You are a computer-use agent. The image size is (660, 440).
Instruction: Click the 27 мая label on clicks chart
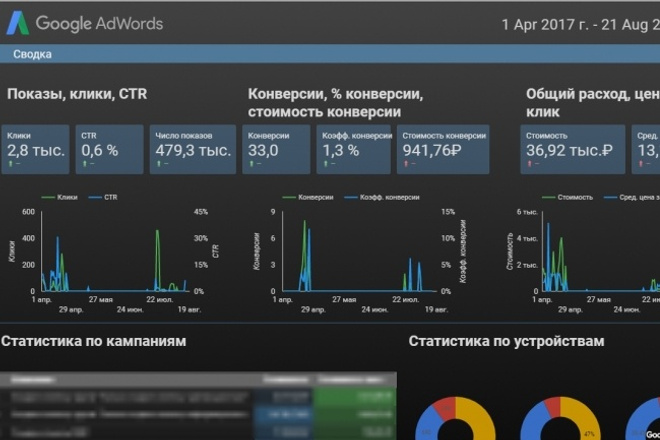(x=101, y=300)
